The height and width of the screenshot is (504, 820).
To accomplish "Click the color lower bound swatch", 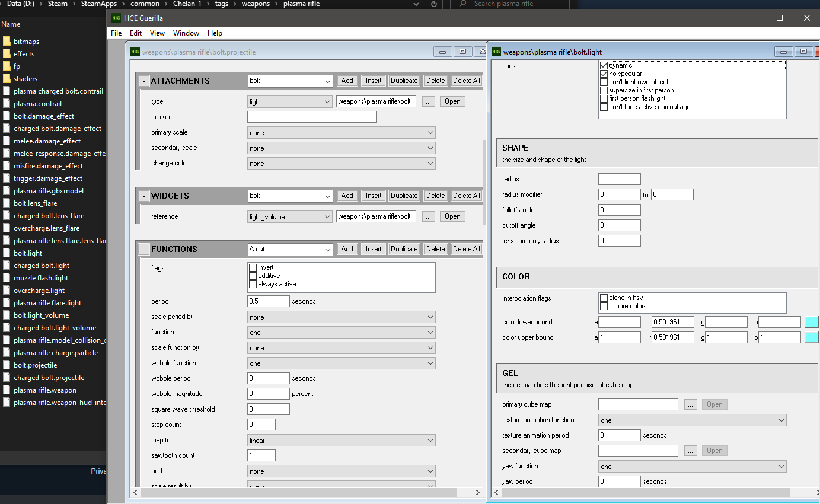I will 811,322.
